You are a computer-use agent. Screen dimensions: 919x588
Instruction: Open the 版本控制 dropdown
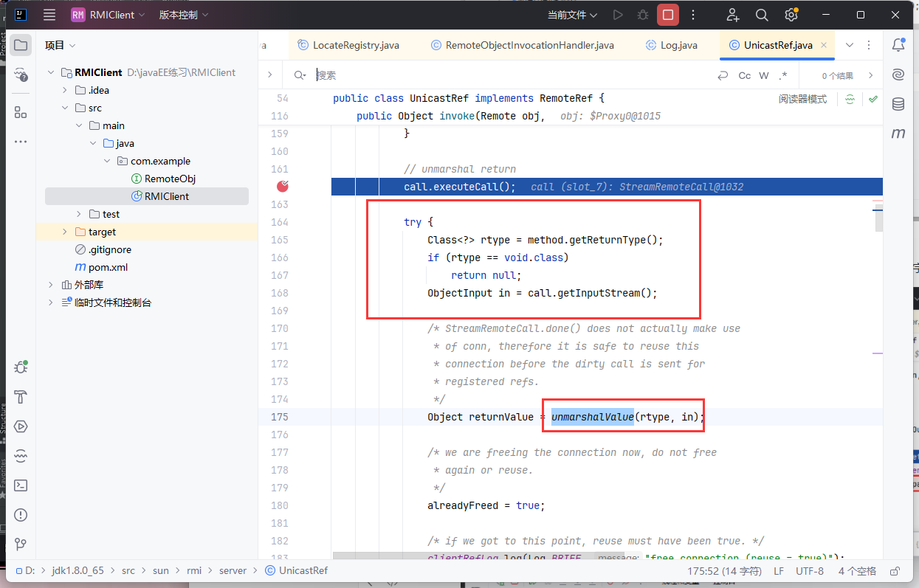point(184,15)
